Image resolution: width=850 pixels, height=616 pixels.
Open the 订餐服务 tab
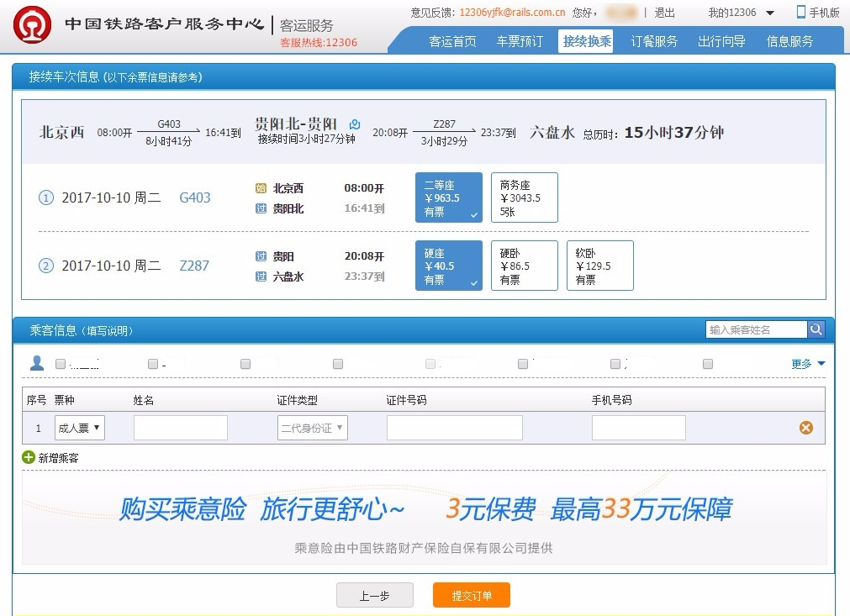pyautogui.click(x=654, y=39)
